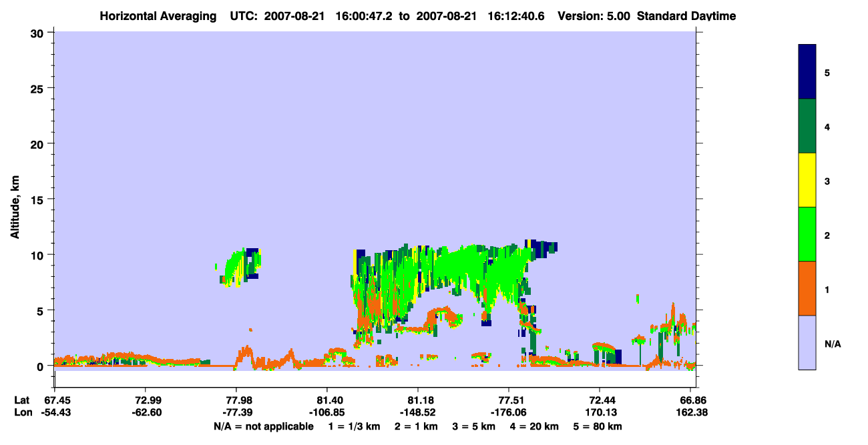Click the lavender N/A colorbar segment

[x=807, y=342]
